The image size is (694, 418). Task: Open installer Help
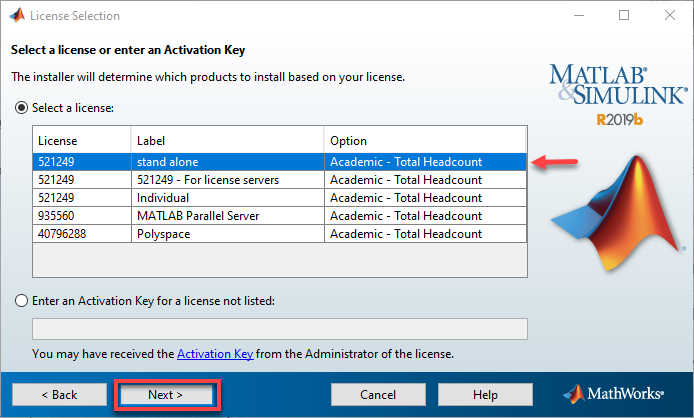[x=485, y=395]
